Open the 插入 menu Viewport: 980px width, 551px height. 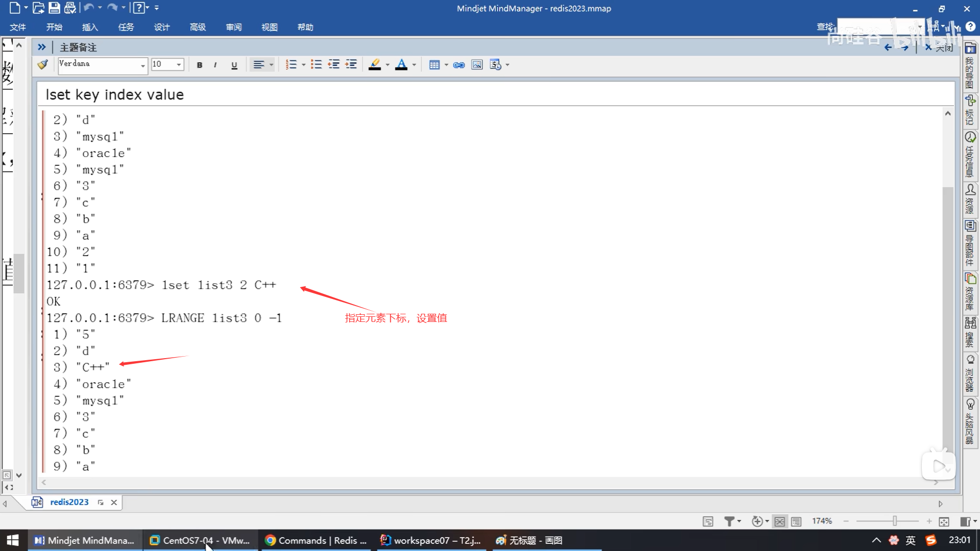click(90, 27)
